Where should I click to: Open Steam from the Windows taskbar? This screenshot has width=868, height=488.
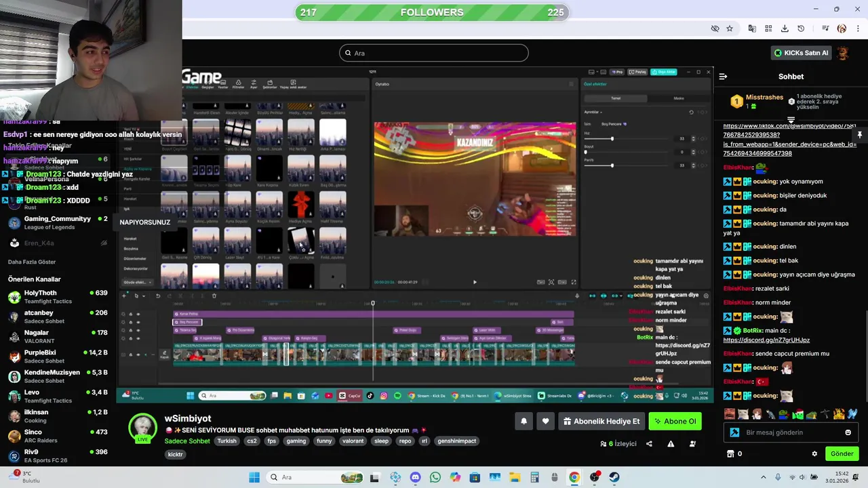point(614,477)
